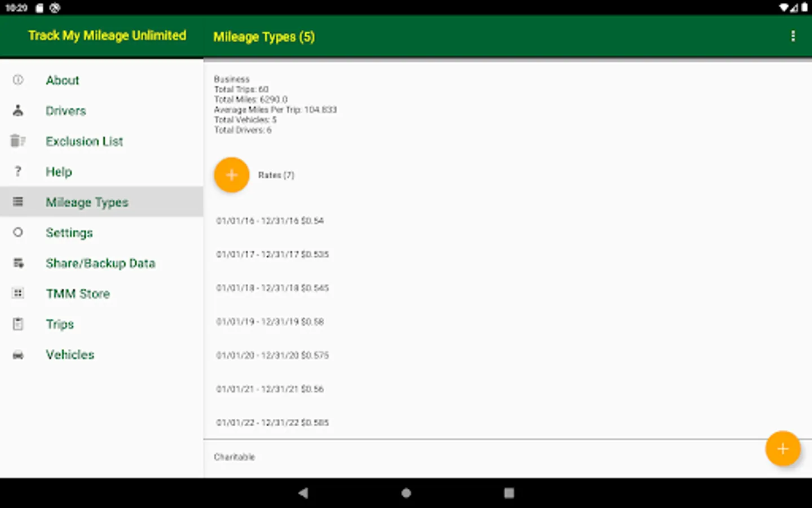Go to Drivers section

pyautogui.click(x=101, y=111)
